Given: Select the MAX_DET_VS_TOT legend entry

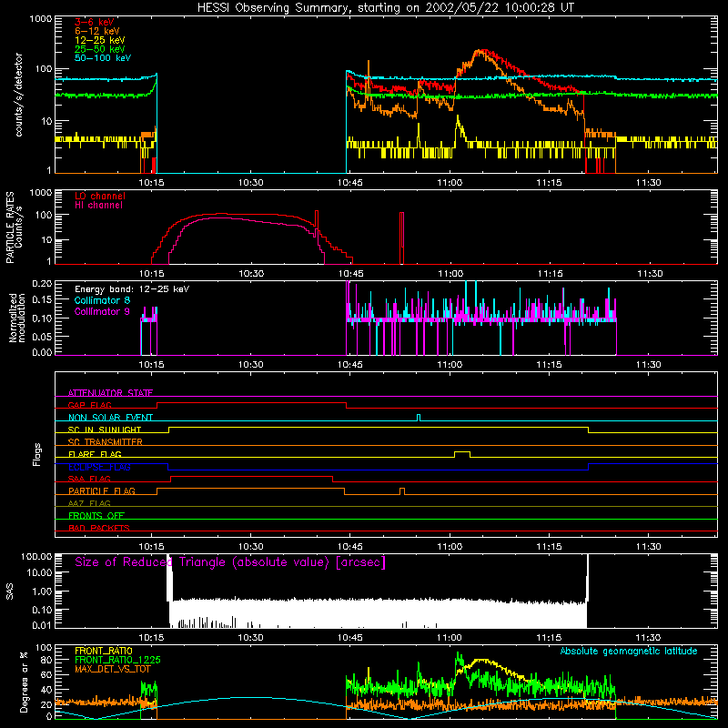Looking at the screenshot, I should coord(112,669).
